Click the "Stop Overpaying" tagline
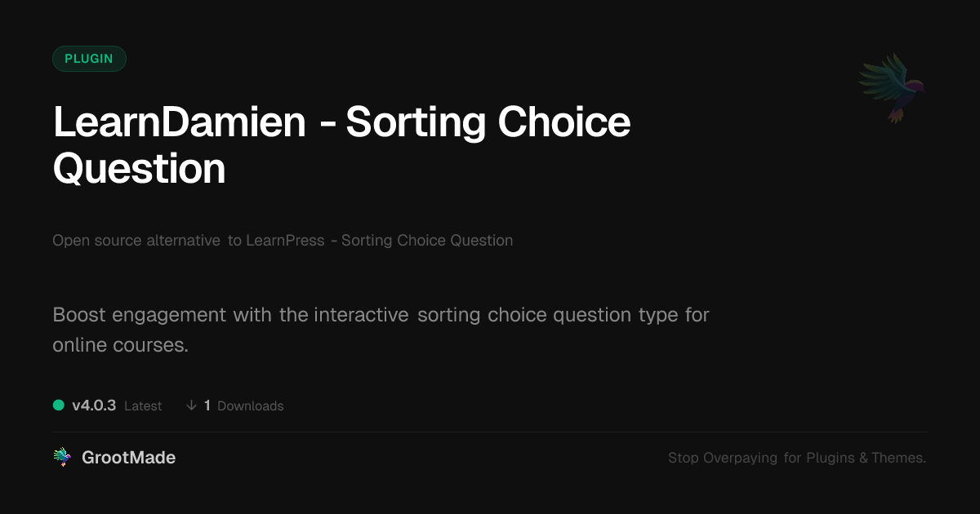This screenshot has height=514, width=980. pos(723,459)
